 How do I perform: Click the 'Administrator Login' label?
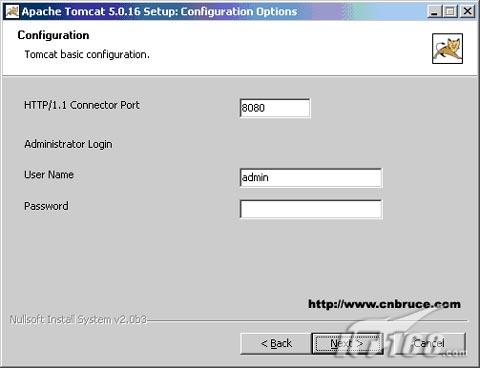tap(68, 144)
